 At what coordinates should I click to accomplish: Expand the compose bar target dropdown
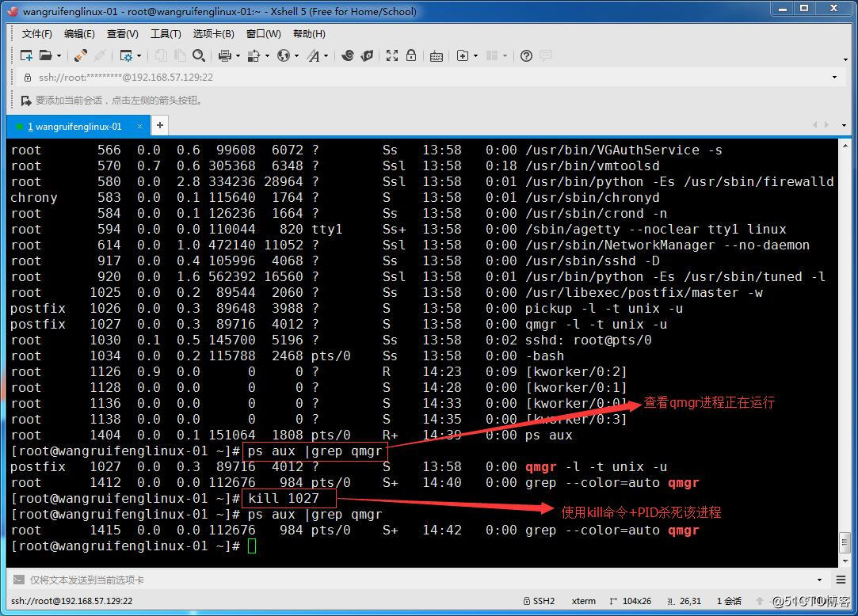[x=819, y=580]
